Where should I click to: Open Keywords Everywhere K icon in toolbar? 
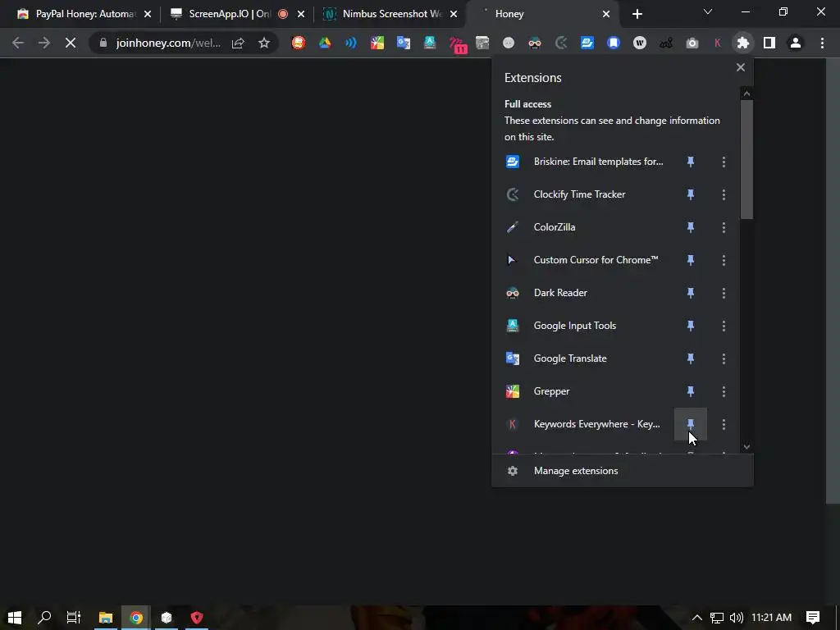(x=717, y=43)
